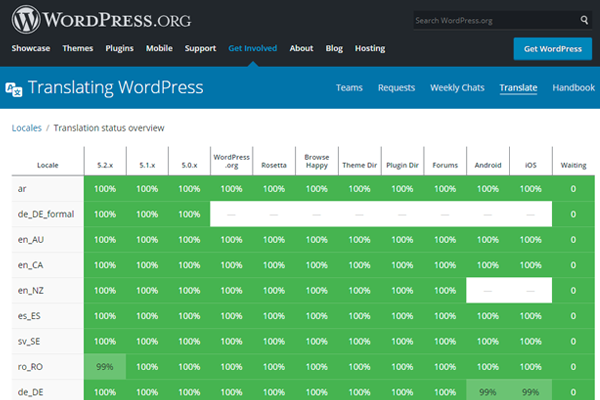Sort by the 5.2.x column header
Viewport: 600px width, 400px height.
[x=105, y=165]
